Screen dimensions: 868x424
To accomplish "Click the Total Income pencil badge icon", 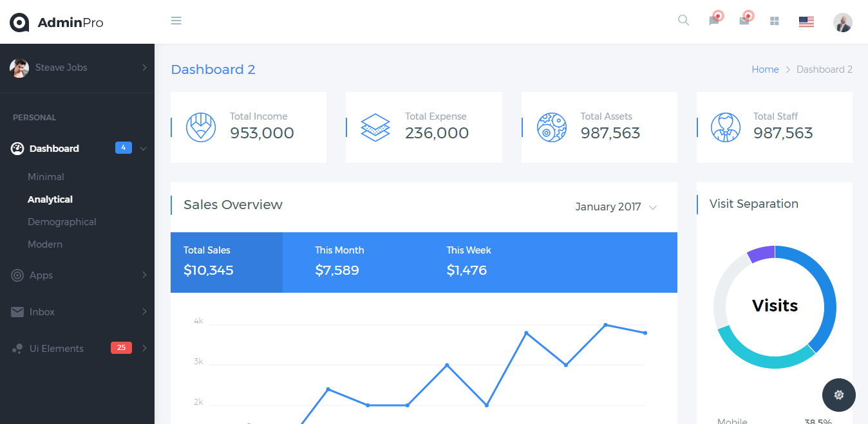I will click(201, 127).
